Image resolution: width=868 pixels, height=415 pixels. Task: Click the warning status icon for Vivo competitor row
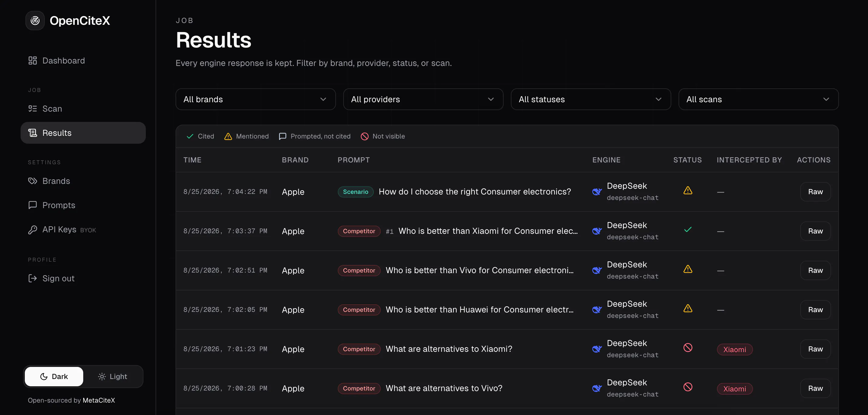pos(688,269)
